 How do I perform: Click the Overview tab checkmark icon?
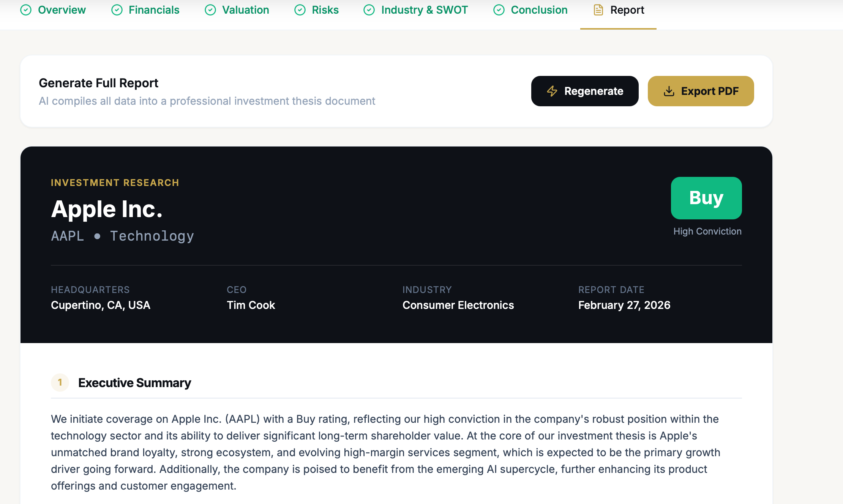pyautogui.click(x=26, y=10)
